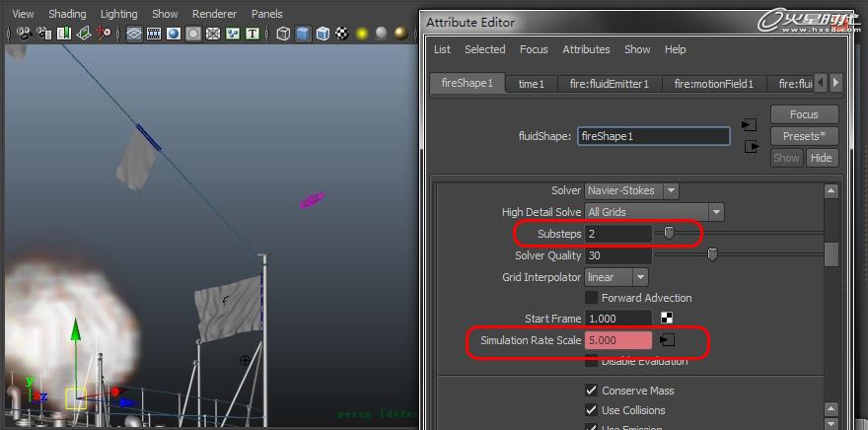Screen dimensions: 868x430
Task: Click the Focus button
Action: (x=804, y=114)
